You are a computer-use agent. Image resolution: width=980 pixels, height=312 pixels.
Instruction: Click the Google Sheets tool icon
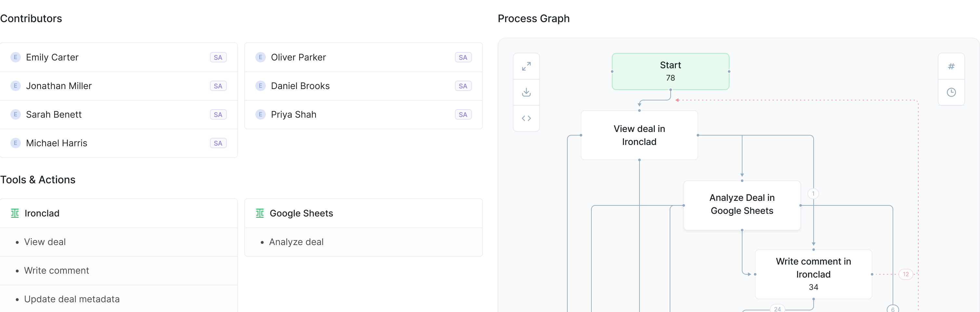[260, 213]
